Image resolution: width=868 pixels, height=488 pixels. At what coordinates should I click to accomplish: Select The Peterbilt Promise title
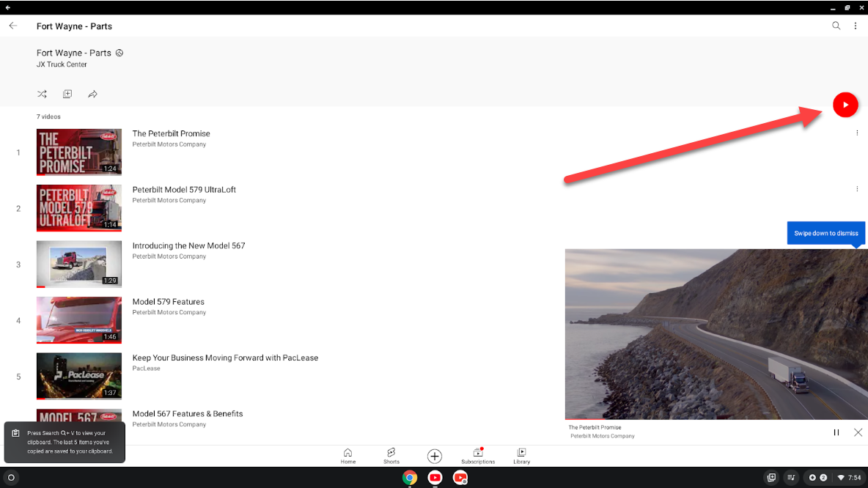(x=171, y=133)
